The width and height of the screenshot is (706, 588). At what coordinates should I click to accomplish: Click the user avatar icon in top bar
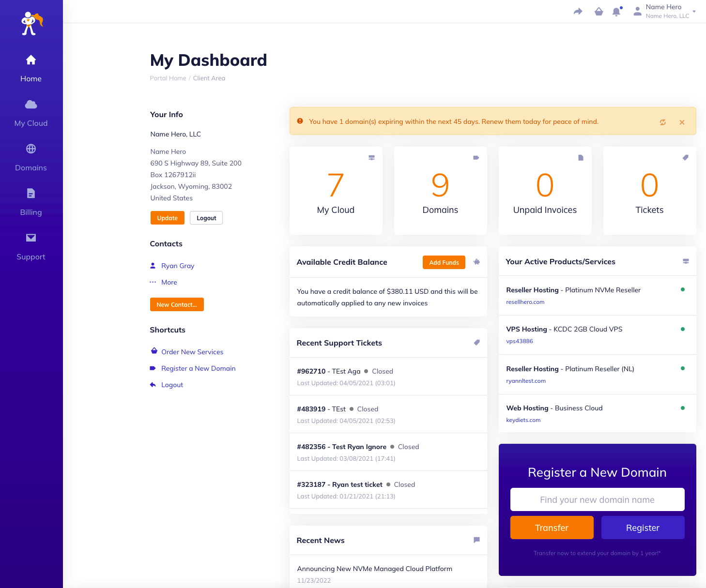(638, 11)
